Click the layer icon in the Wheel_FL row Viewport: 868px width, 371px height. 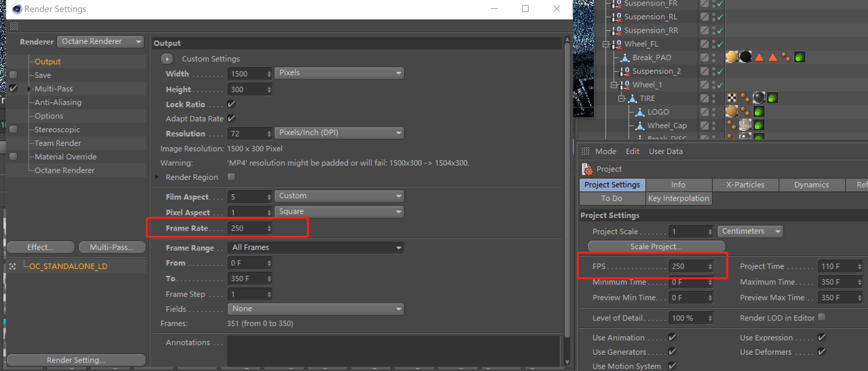pos(704,44)
